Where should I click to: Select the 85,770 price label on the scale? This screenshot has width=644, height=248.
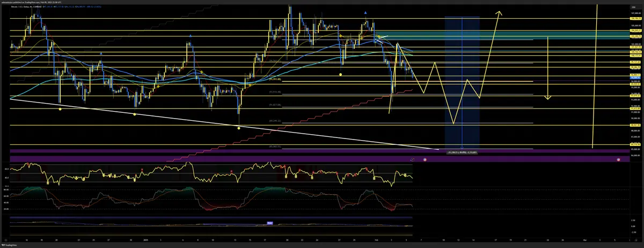[x=635, y=144]
